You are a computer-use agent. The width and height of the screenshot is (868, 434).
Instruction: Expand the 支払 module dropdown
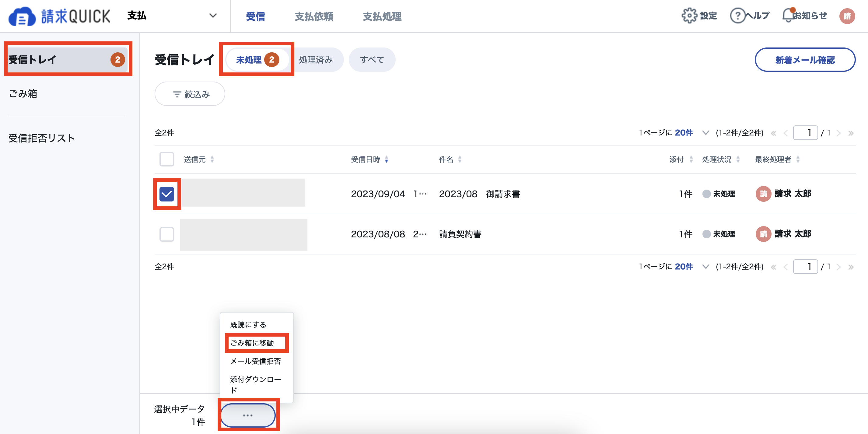172,16
